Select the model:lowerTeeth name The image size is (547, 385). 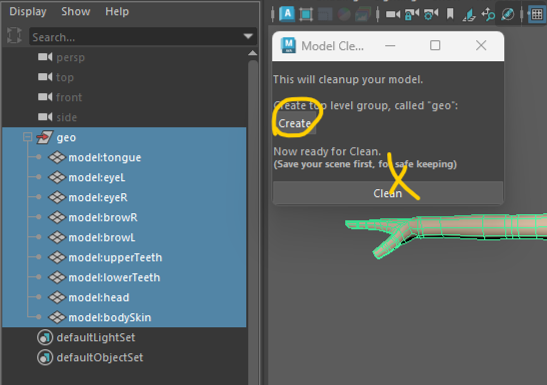click(114, 278)
